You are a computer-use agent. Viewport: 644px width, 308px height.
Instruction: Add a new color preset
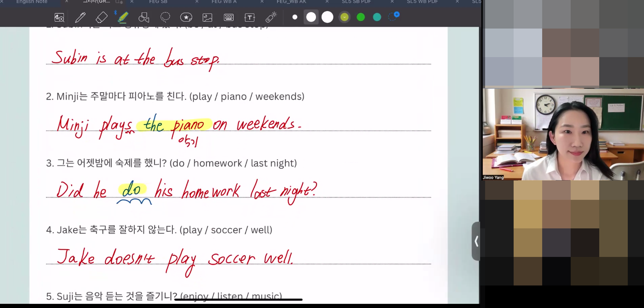(x=393, y=16)
